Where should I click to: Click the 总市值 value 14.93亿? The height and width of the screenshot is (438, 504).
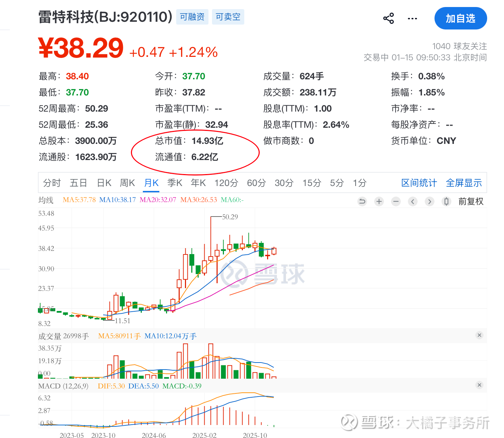pos(207,141)
